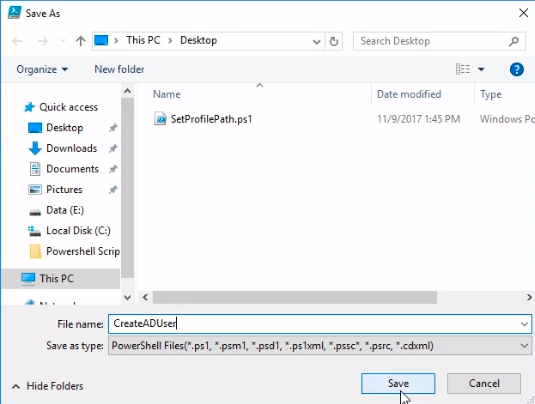Screen dimensions: 535x404
Task: Click the Documents page icon
Action: click(35, 169)
